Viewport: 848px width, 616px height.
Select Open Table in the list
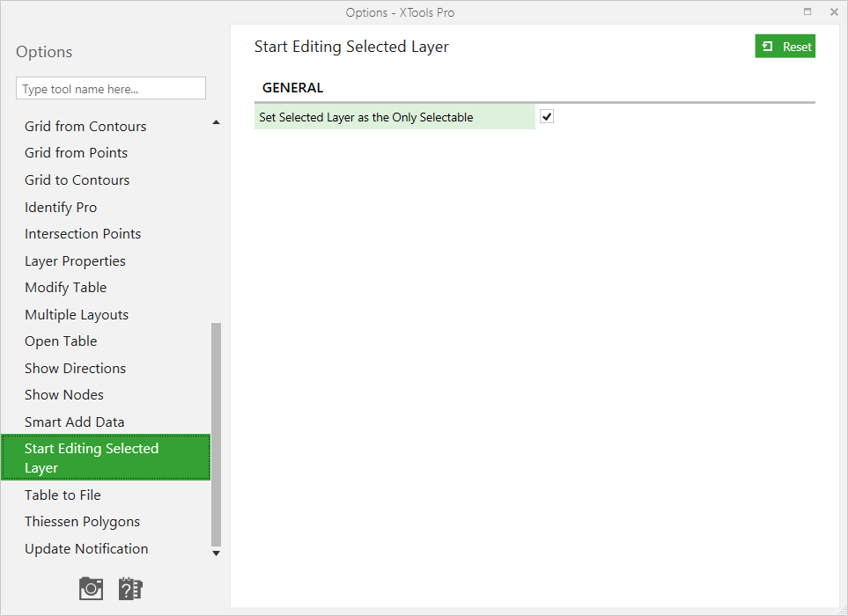pos(61,341)
